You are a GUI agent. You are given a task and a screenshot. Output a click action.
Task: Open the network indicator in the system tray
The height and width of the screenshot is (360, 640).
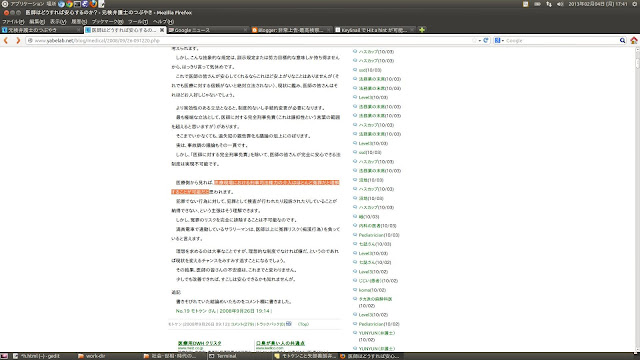coord(549,4)
